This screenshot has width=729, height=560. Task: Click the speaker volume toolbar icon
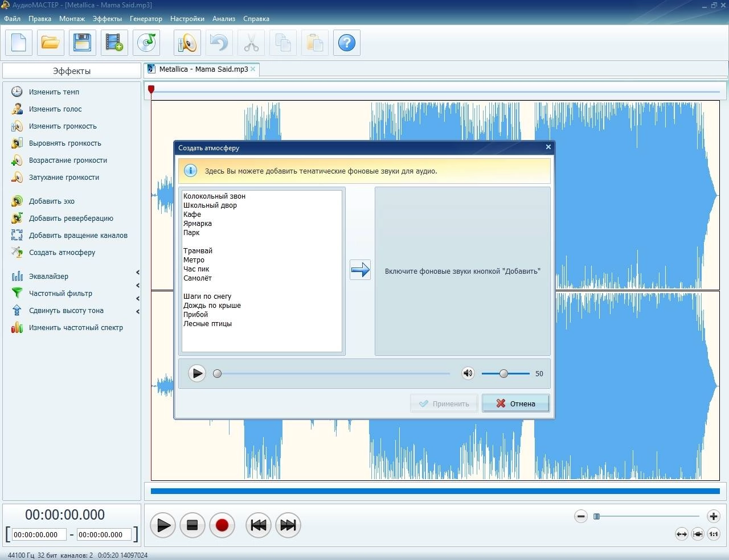click(x=187, y=43)
